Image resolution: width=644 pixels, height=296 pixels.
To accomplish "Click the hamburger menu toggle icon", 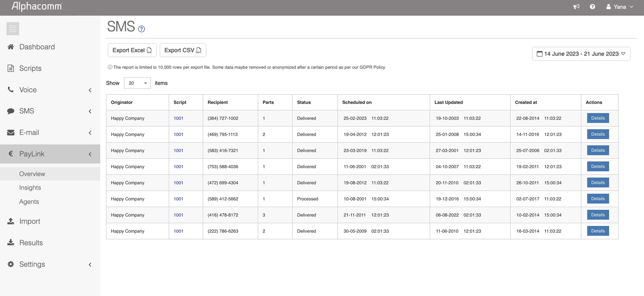I will pyautogui.click(x=13, y=29).
